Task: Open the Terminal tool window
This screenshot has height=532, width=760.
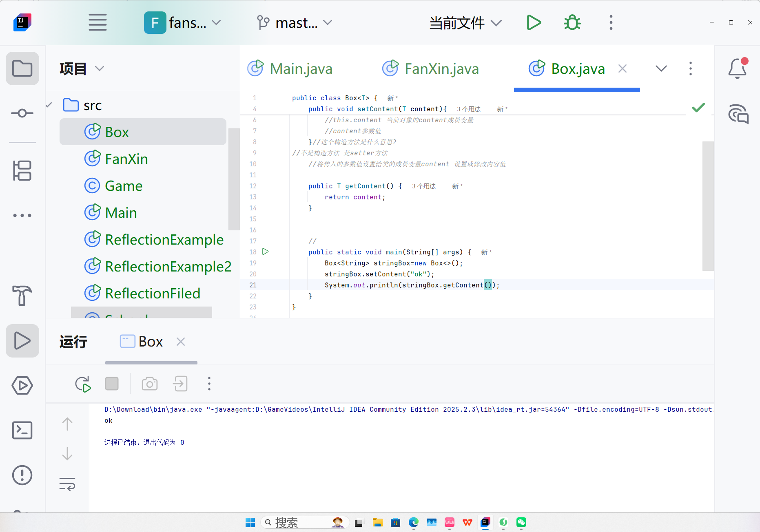Action: (22, 430)
